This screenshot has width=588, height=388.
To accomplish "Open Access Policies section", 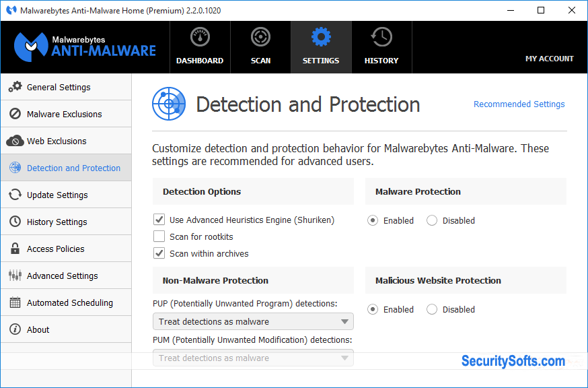I will point(66,249).
